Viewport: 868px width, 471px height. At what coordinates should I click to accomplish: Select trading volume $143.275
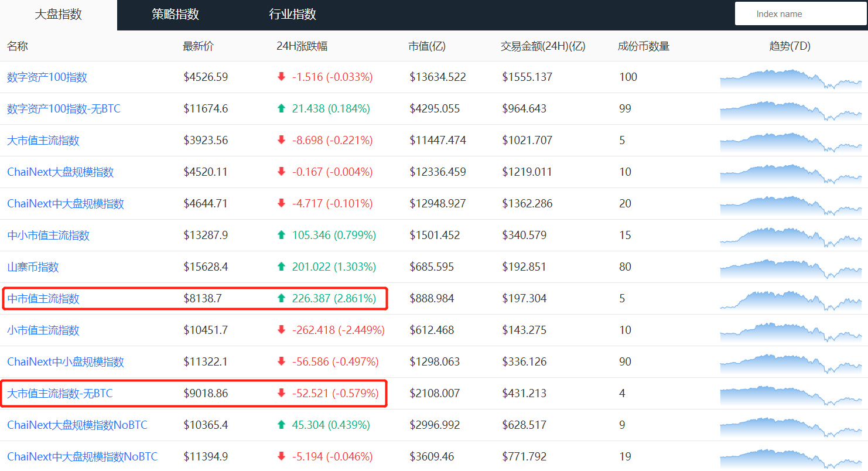[x=524, y=330]
